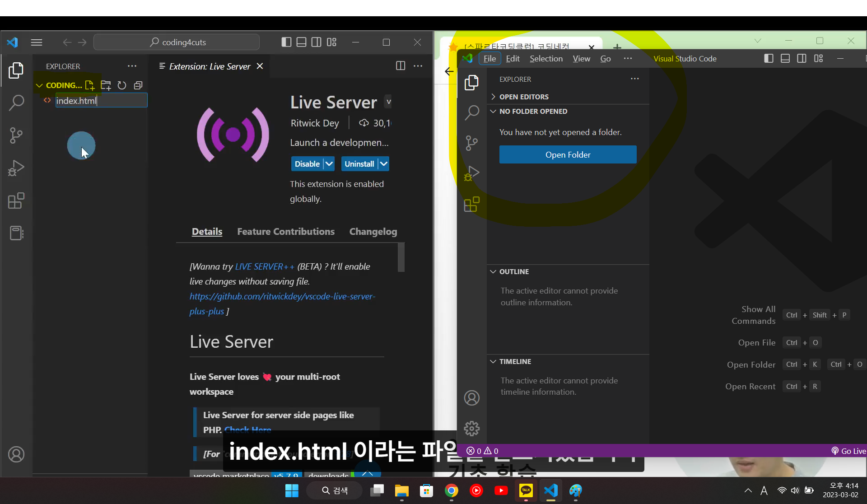Open editor More Actions next to split editor icon
The width and height of the screenshot is (867, 504).
pyautogui.click(x=418, y=66)
